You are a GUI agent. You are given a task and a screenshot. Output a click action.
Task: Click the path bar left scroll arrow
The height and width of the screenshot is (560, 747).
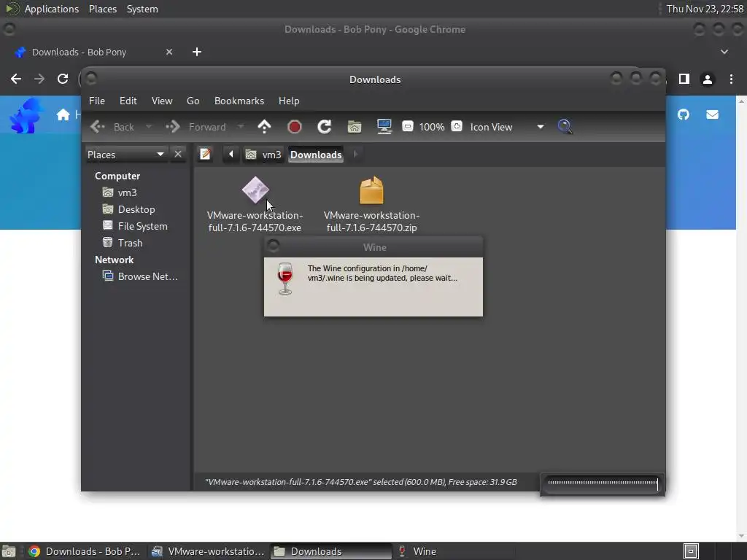click(231, 155)
